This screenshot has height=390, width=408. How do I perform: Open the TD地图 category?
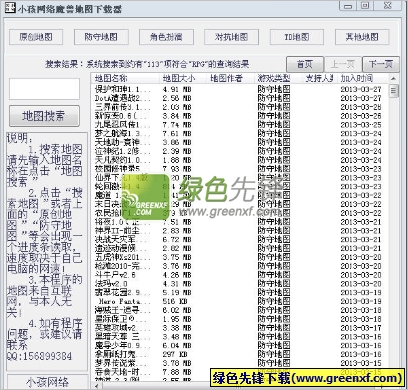coord(297,37)
